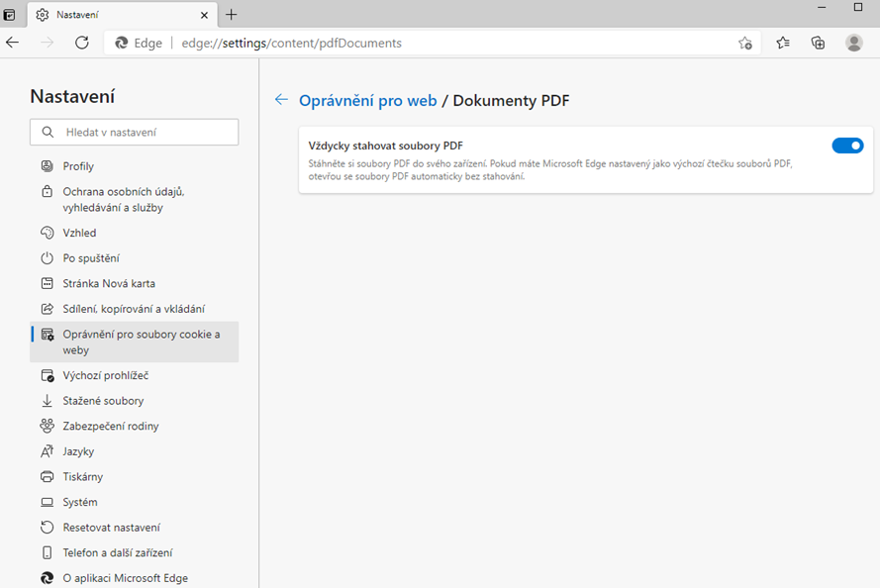
Task: Open Po spuštění settings section
Action: tap(135, 257)
